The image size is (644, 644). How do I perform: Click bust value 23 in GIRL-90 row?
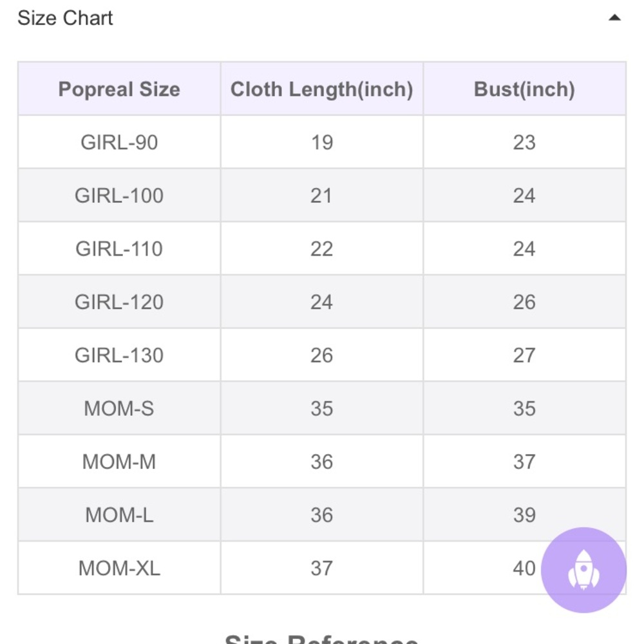tap(524, 142)
